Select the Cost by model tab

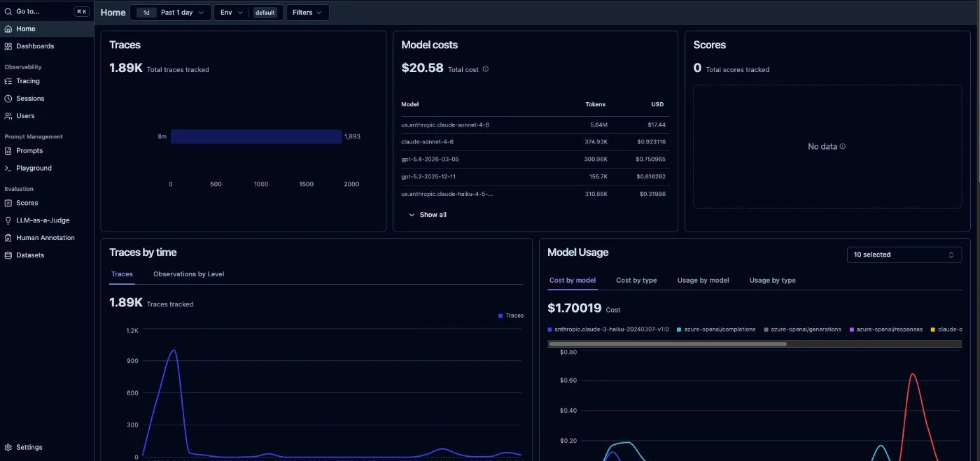pos(573,281)
